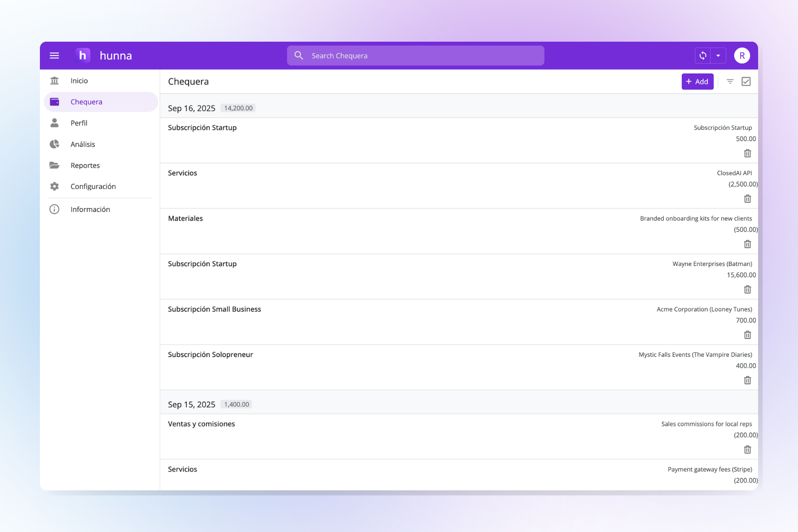Click the sync refresh icon
This screenshot has height=532, width=798.
pyautogui.click(x=703, y=55)
